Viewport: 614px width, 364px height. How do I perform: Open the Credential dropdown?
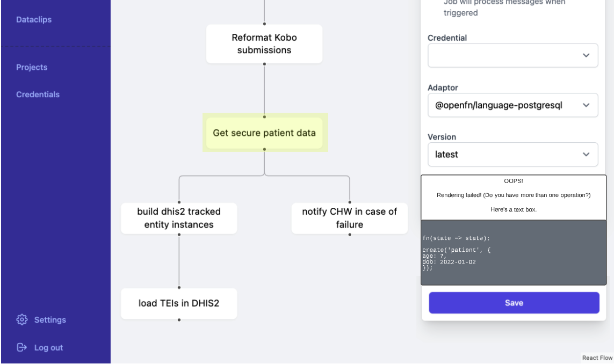pos(513,55)
